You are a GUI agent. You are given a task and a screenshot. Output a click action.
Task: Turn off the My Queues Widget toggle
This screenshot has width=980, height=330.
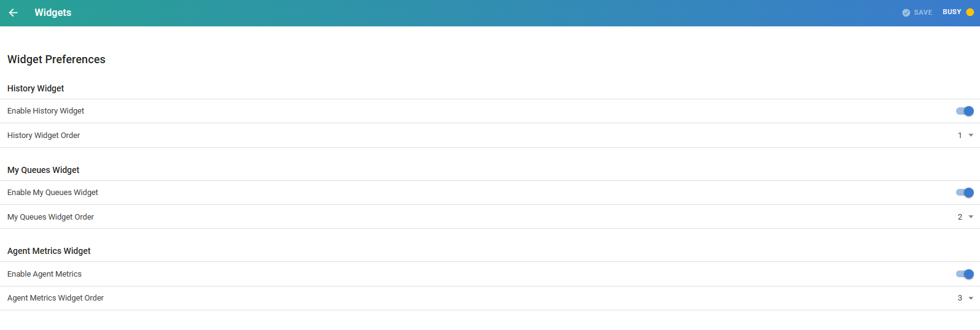pyautogui.click(x=965, y=193)
